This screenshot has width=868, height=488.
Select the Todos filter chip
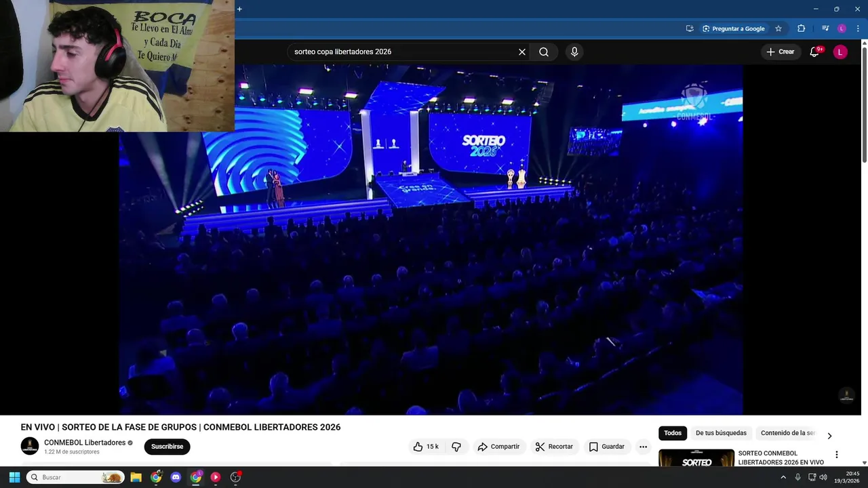[x=673, y=433]
